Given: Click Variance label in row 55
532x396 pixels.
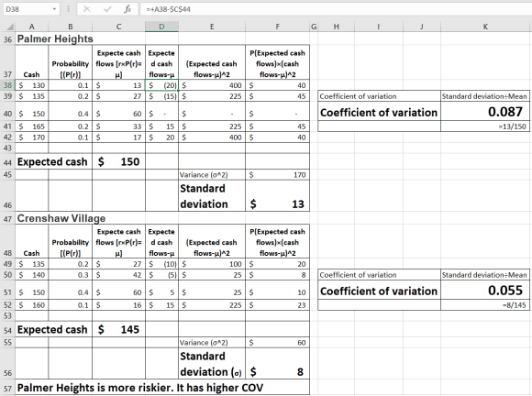Looking at the screenshot, I should click(212, 343).
